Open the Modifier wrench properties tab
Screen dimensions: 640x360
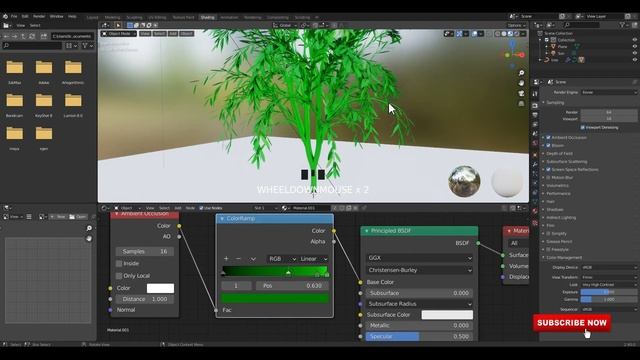[x=535, y=164]
